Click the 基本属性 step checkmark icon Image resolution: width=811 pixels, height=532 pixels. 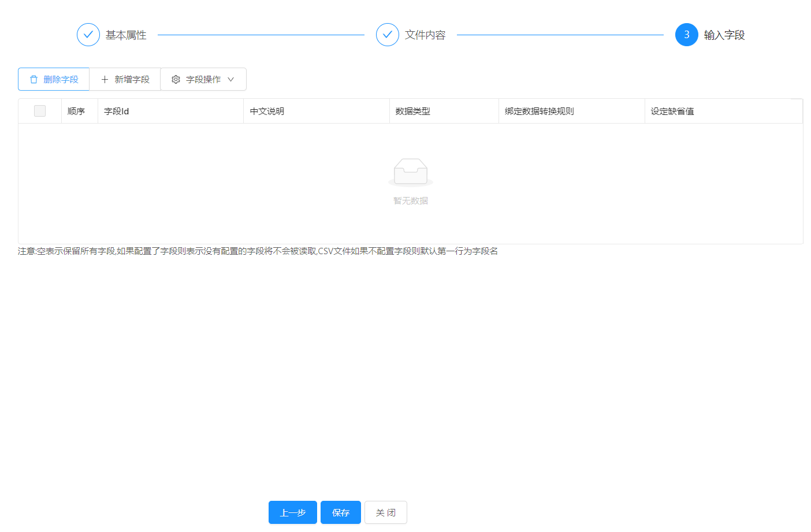(88, 35)
